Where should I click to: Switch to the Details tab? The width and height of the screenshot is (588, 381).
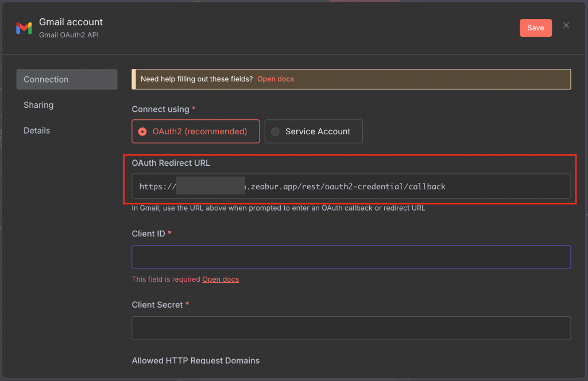coord(37,130)
